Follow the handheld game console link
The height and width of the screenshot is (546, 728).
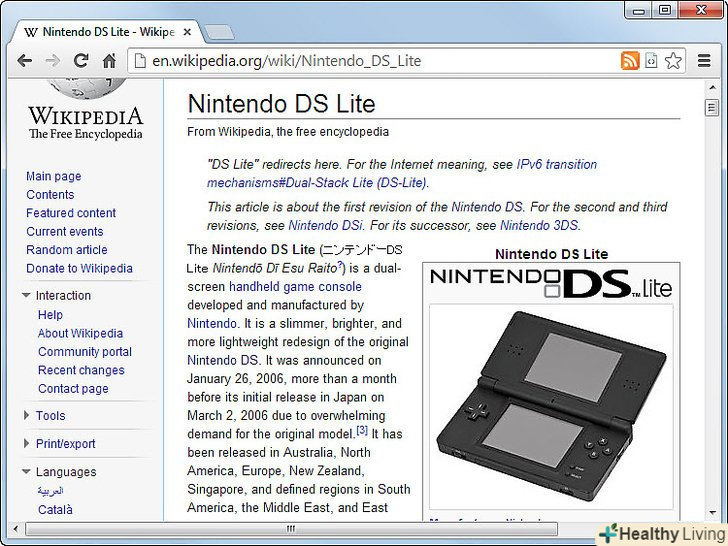pos(295,286)
